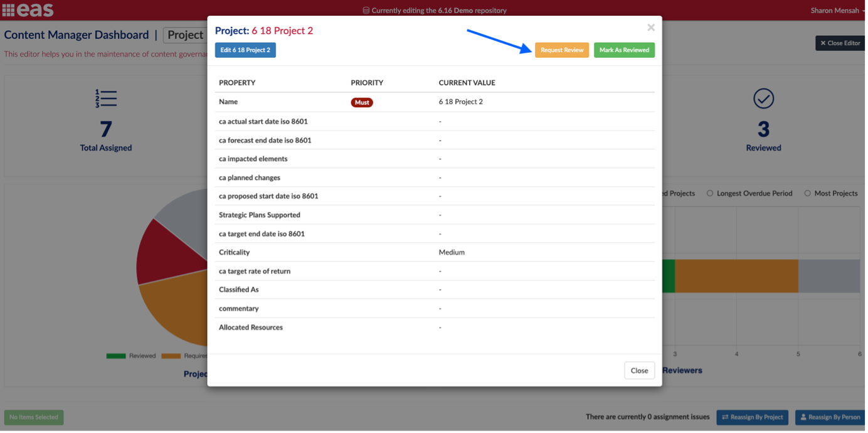Click 'ca target end date iso 8601' row
Viewport: 868px width, 433px height.
(x=435, y=233)
